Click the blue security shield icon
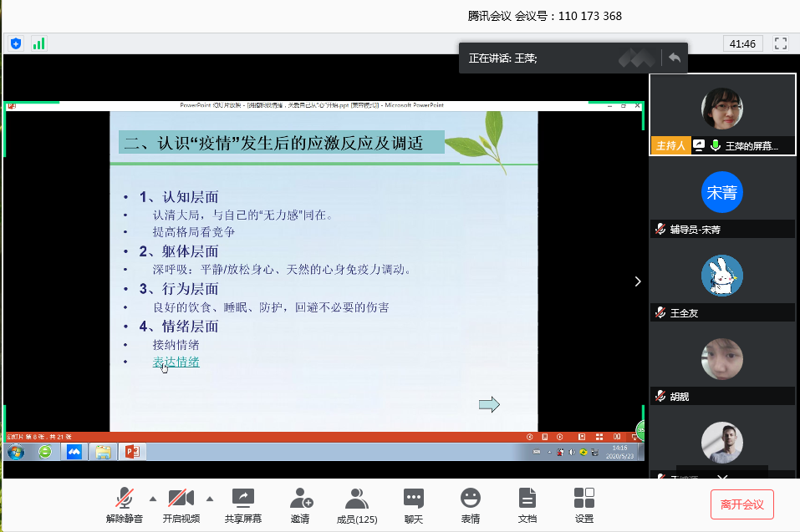Image resolution: width=800 pixels, height=532 pixels. pyautogui.click(x=16, y=43)
